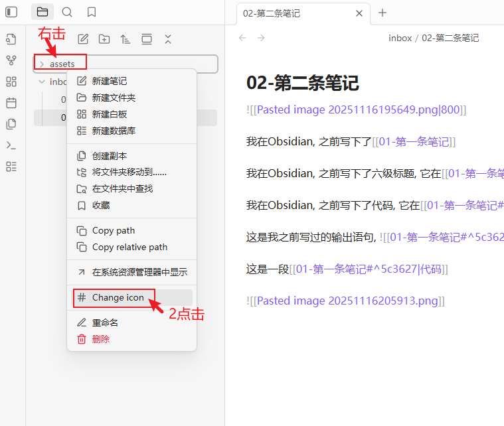The height and width of the screenshot is (426, 504).
Task: Select 新建白板 in the context menu
Action: click(110, 114)
